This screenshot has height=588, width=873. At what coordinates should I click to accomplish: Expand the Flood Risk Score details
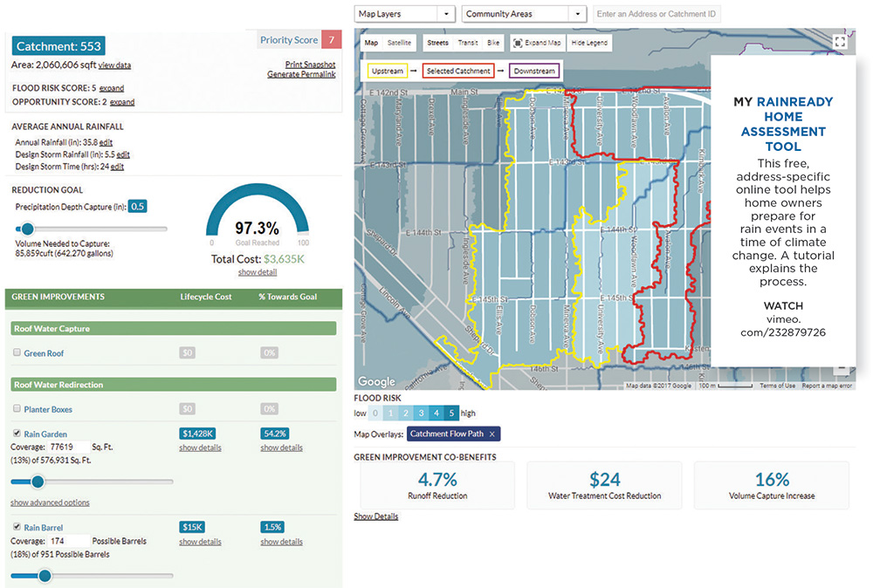[x=112, y=88]
